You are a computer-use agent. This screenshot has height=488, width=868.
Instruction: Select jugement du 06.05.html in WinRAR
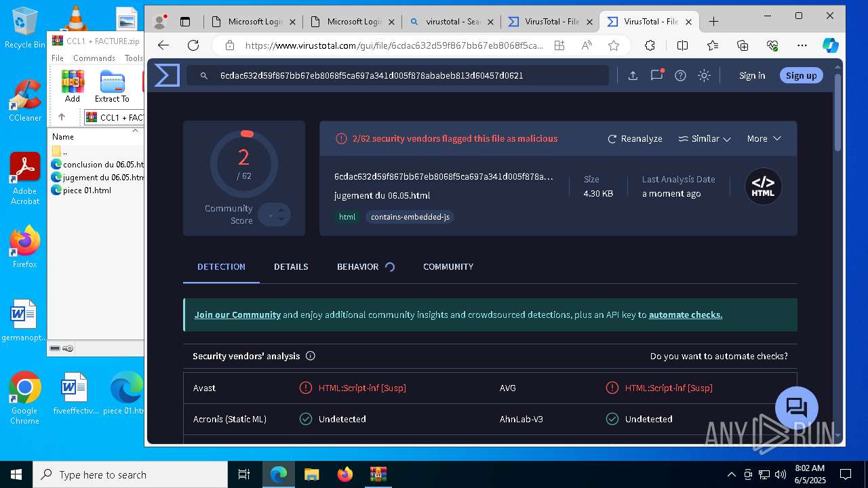97,178
